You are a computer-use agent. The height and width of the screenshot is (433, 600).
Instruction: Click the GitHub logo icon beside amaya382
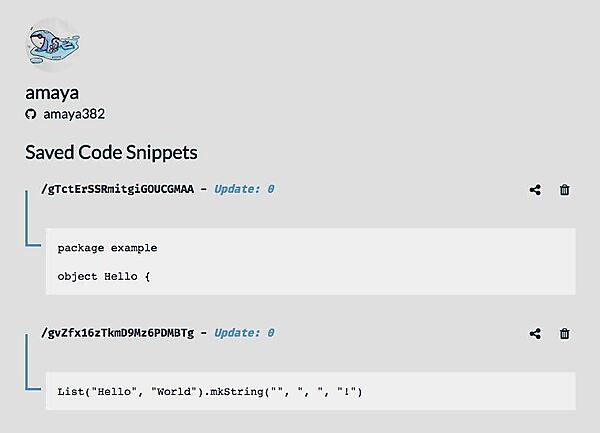(x=30, y=114)
